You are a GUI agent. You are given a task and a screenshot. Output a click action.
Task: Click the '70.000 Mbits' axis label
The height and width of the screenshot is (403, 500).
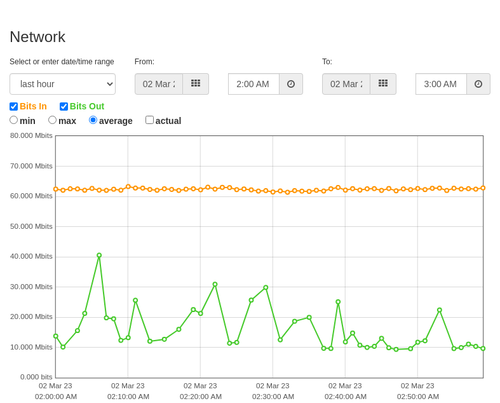[31, 166]
